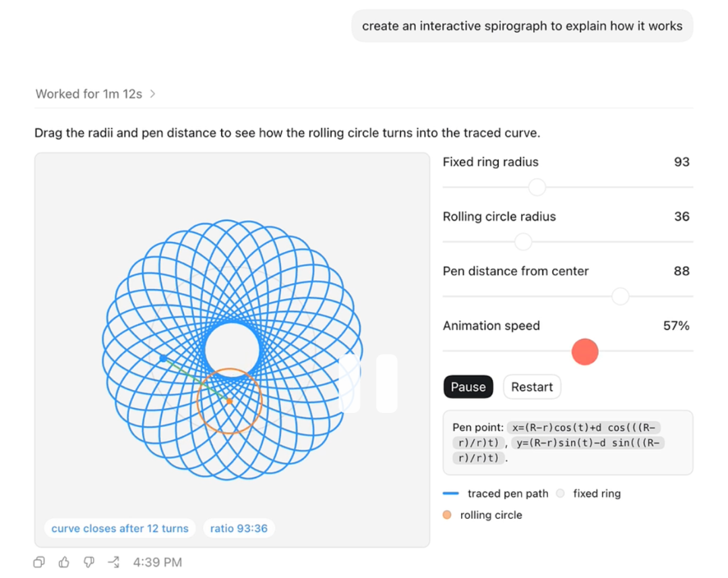
Task: Click the user prompt message bubble
Action: coord(522,26)
